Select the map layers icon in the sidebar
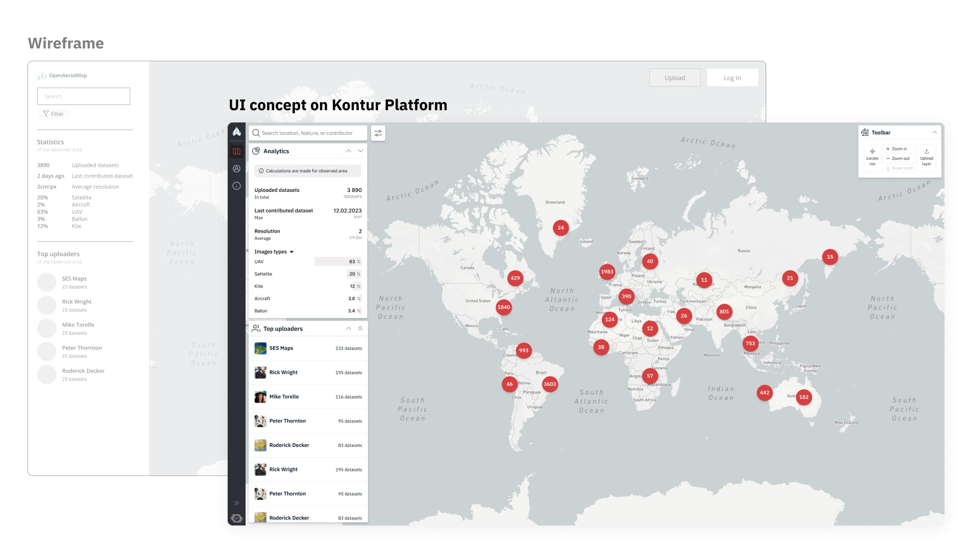This screenshot has width=980, height=551. pyautogui.click(x=237, y=151)
